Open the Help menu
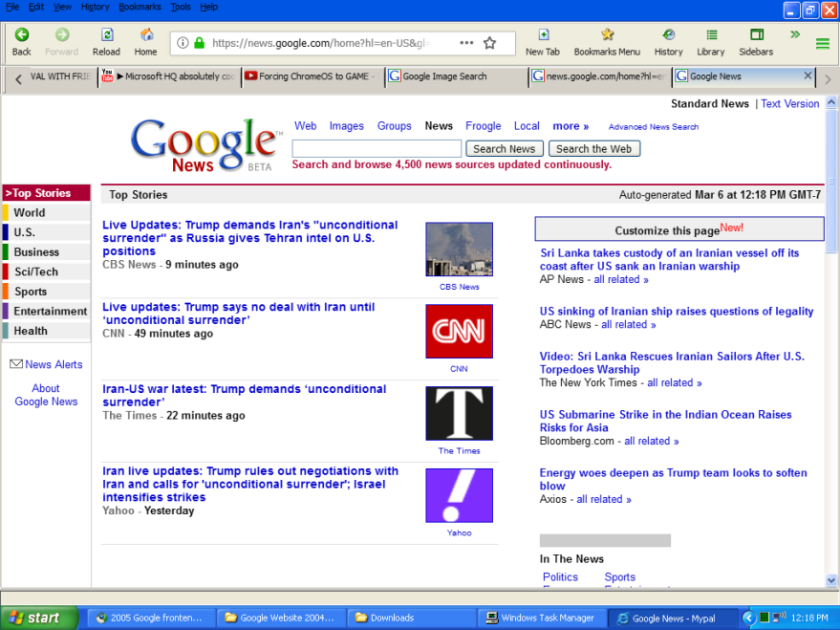The height and width of the screenshot is (630, 840). coord(209,7)
